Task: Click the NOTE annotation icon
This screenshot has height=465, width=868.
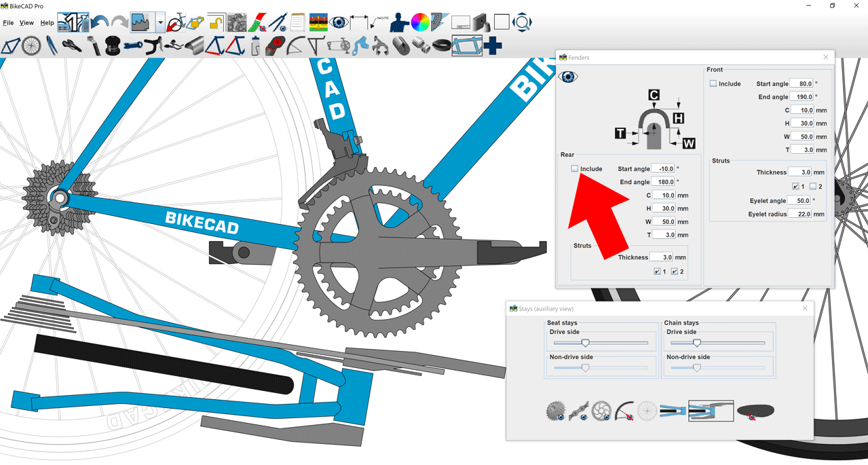Action: pos(379,22)
